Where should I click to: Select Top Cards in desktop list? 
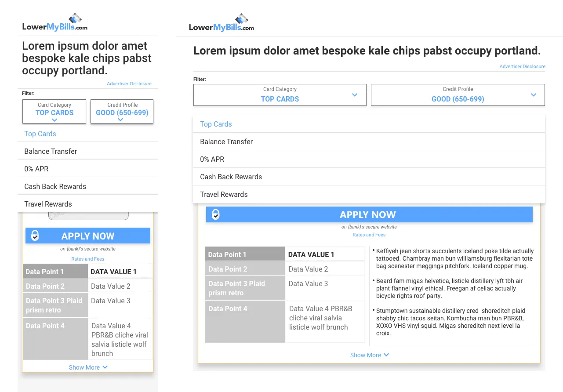pos(369,124)
